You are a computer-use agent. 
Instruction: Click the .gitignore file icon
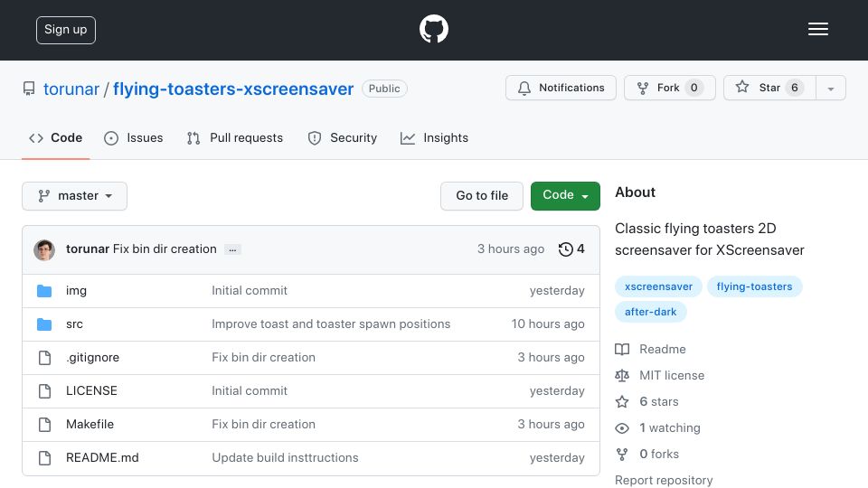coord(45,358)
